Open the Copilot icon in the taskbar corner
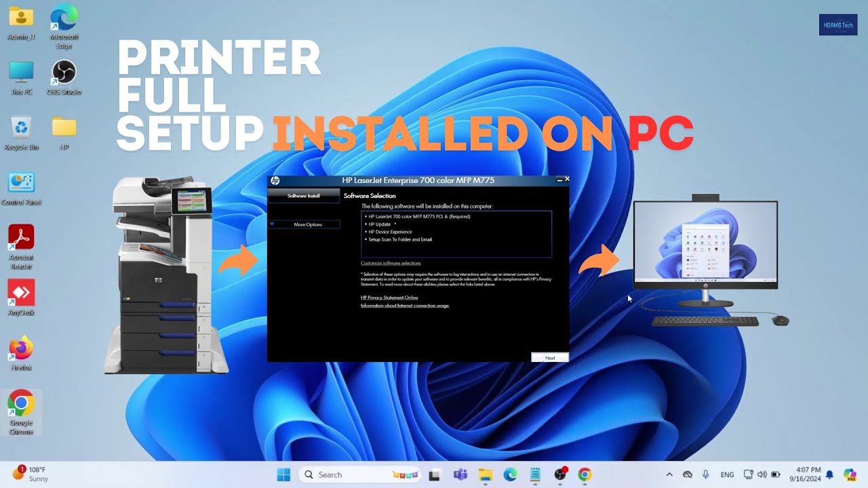 850,474
